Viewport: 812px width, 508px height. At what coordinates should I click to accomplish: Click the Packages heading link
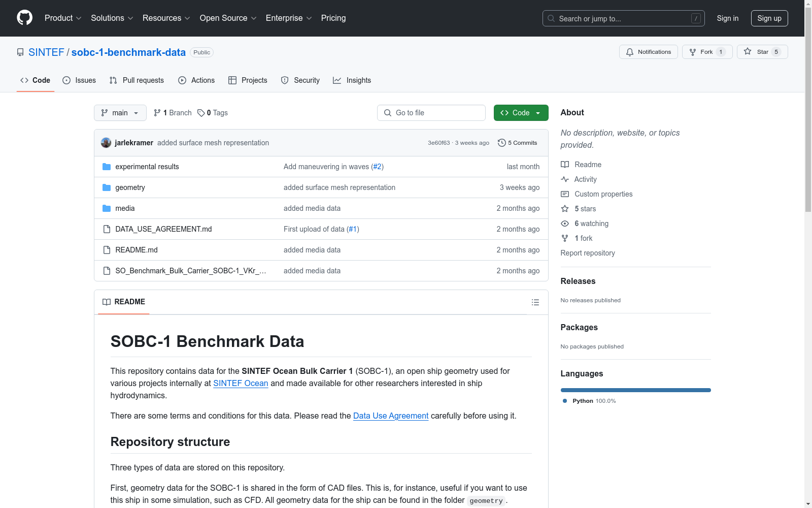[579, 328]
